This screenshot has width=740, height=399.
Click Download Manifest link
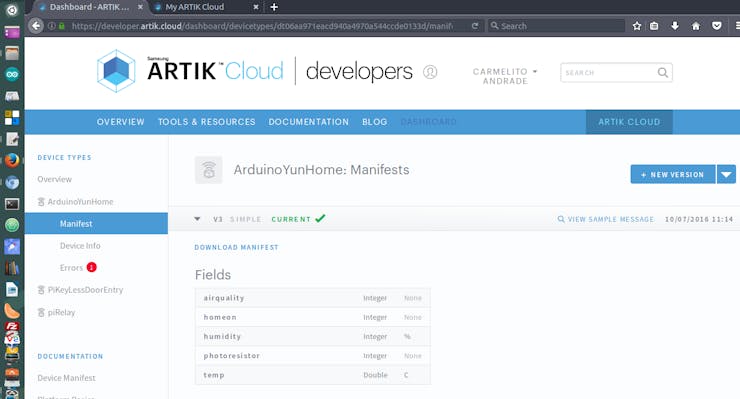pyautogui.click(x=236, y=247)
